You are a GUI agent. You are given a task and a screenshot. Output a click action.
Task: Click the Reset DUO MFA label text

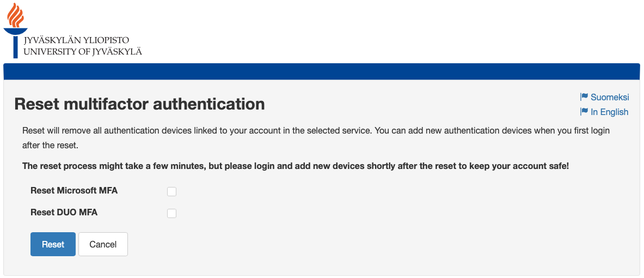pyautogui.click(x=64, y=213)
